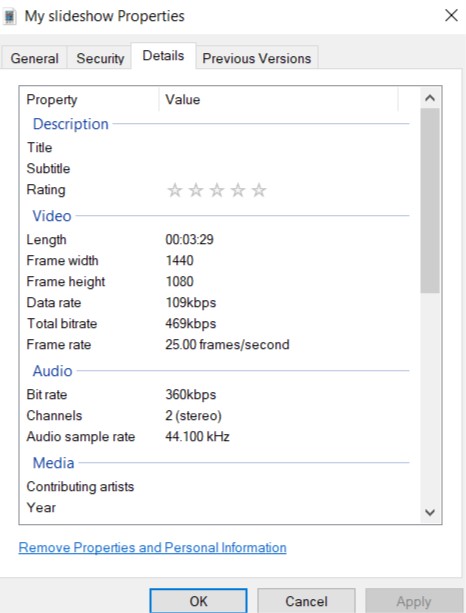Screen dimensions: 466x613
Task: Select the Audio sample rate label
Action: pyautogui.click(x=81, y=437)
